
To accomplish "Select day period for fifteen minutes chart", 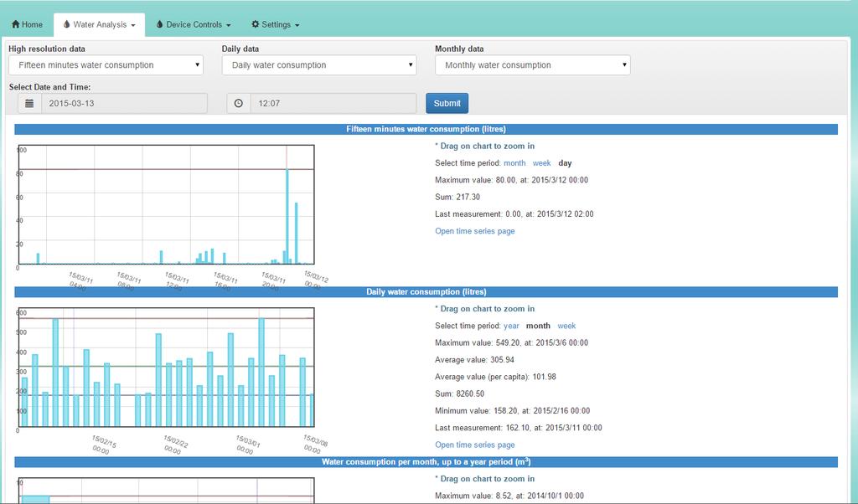I will coord(565,163).
